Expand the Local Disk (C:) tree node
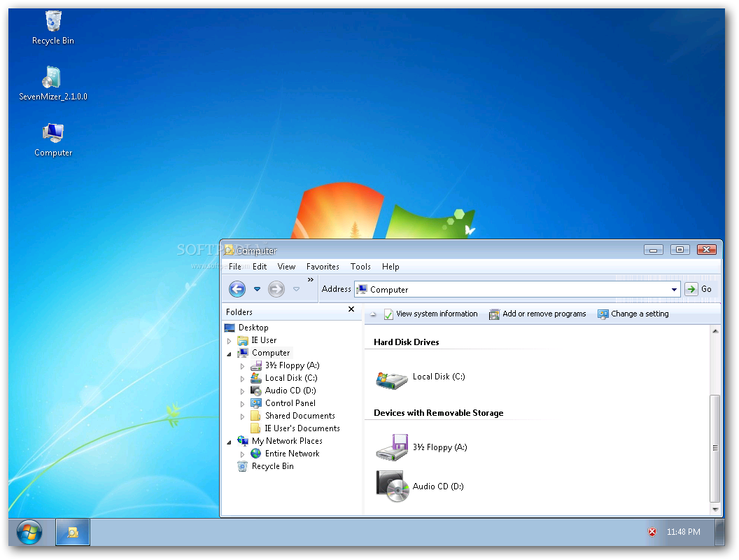 click(242, 379)
